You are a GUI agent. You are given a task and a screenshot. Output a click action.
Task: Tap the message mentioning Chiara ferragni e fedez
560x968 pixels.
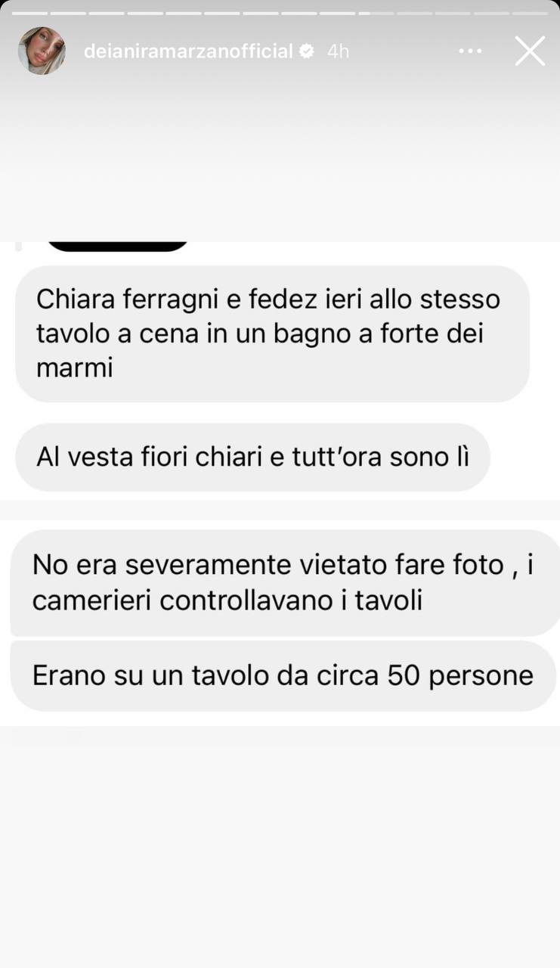click(272, 334)
